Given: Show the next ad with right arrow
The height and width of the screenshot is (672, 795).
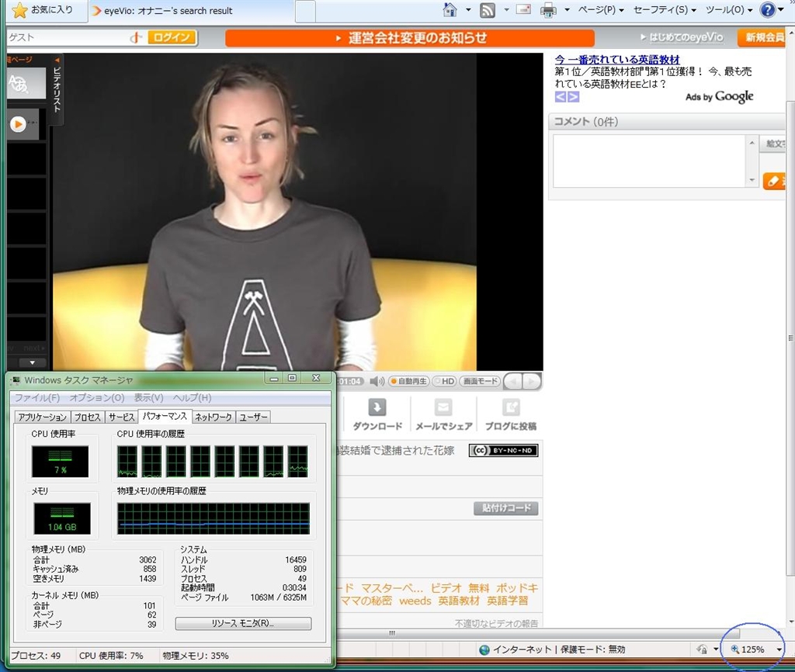Looking at the screenshot, I should [574, 97].
